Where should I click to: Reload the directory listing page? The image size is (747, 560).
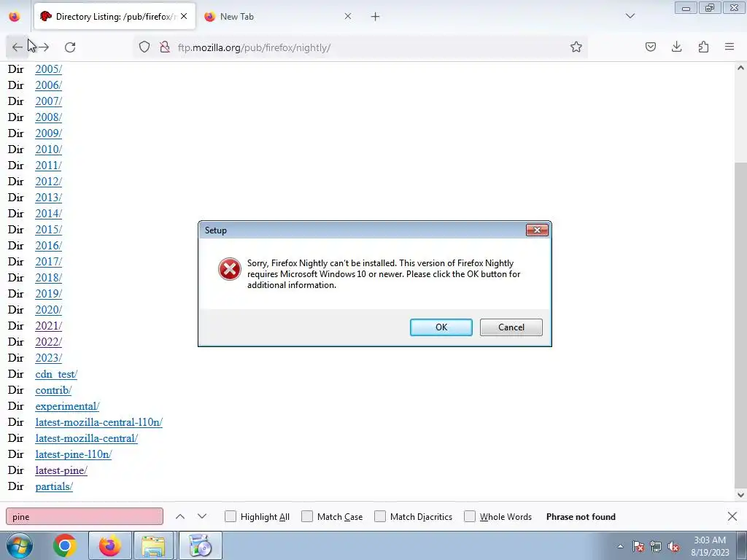tap(70, 47)
